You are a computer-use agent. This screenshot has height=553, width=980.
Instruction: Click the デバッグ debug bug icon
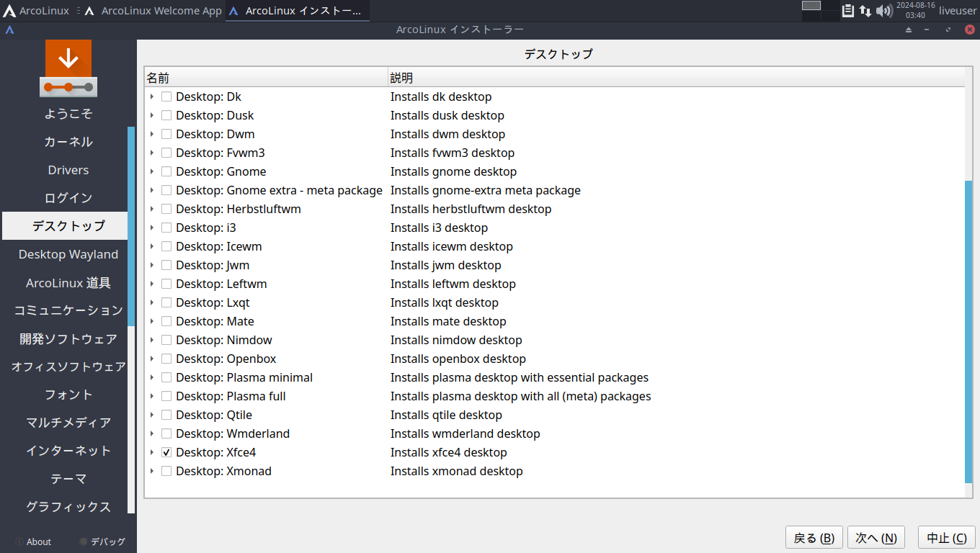point(84,541)
